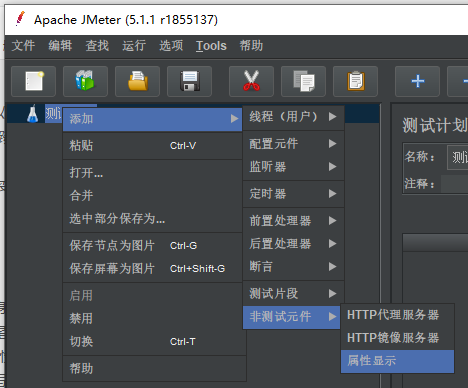Click the blue plus Expand All icon
468x388 pixels.
coord(417,81)
